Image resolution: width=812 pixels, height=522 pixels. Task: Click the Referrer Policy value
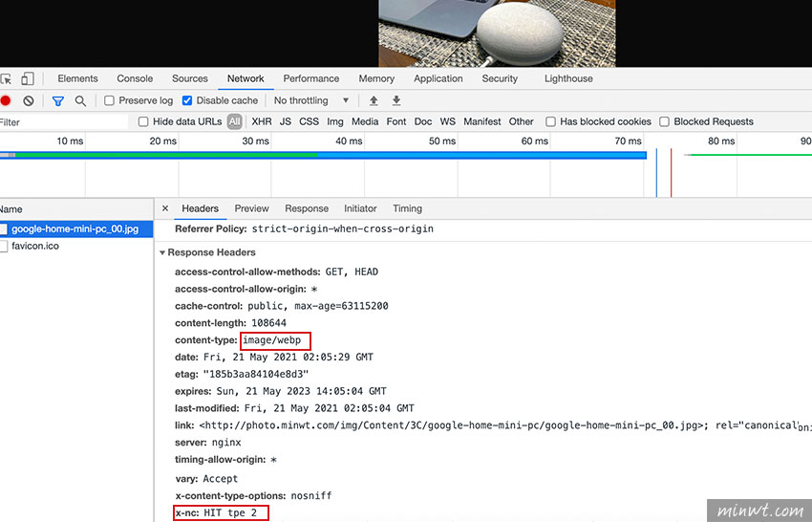343,229
